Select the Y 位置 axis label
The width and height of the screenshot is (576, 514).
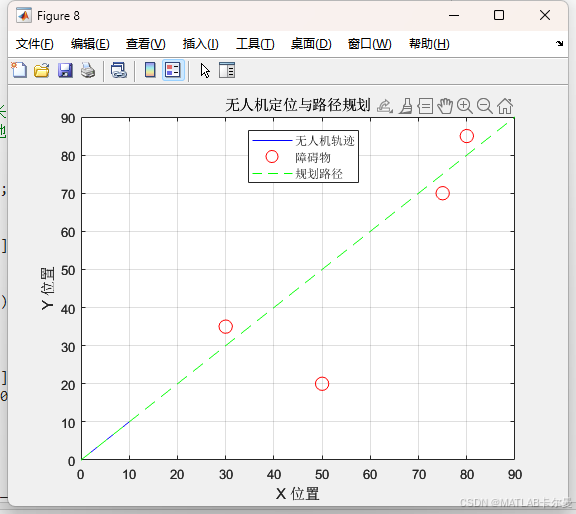coord(48,288)
